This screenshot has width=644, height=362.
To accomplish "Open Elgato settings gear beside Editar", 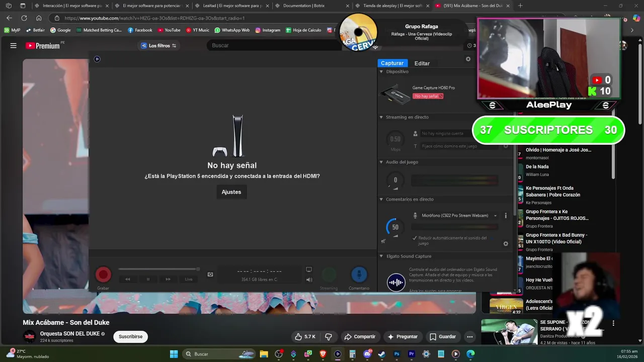I will point(468,59).
